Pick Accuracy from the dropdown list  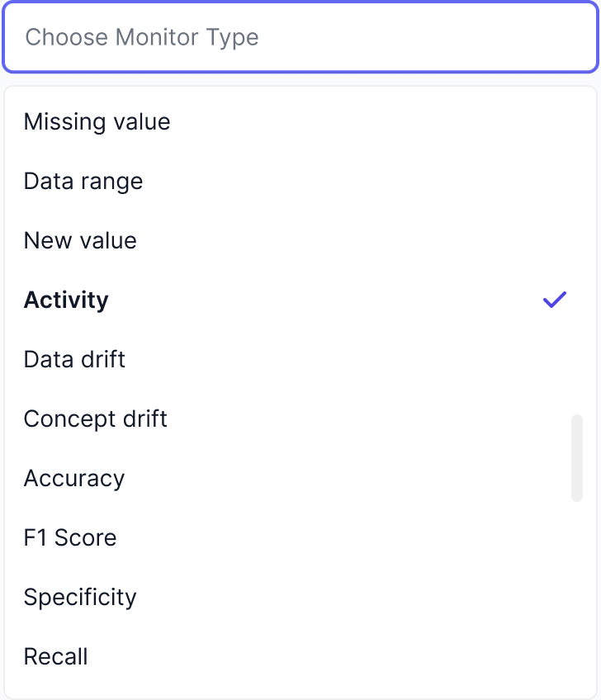pos(74,479)
